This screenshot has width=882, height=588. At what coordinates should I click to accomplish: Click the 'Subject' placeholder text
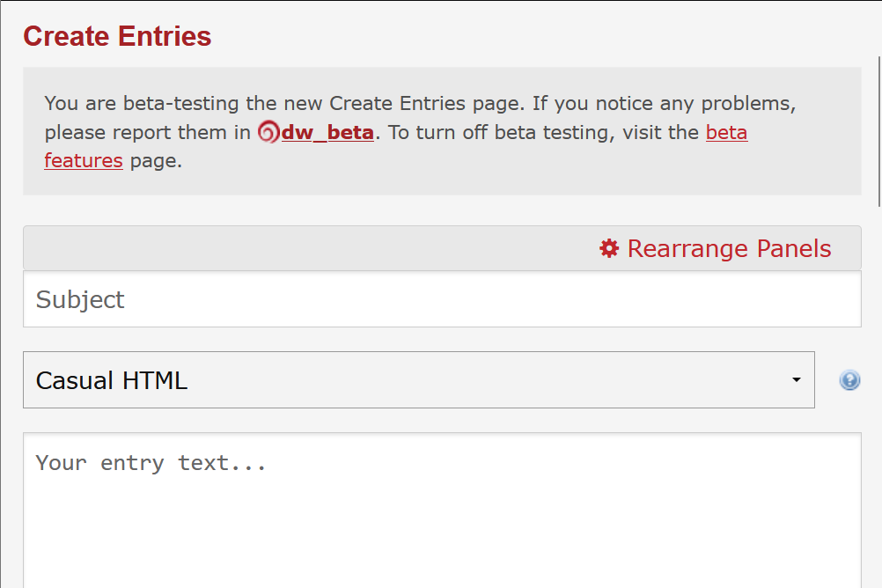click(80, 299)
